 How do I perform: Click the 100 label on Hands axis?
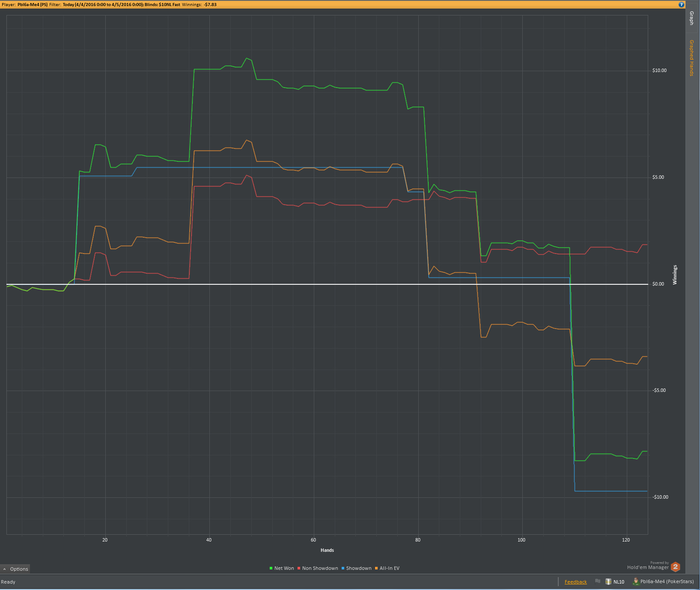tap(521, 540)
